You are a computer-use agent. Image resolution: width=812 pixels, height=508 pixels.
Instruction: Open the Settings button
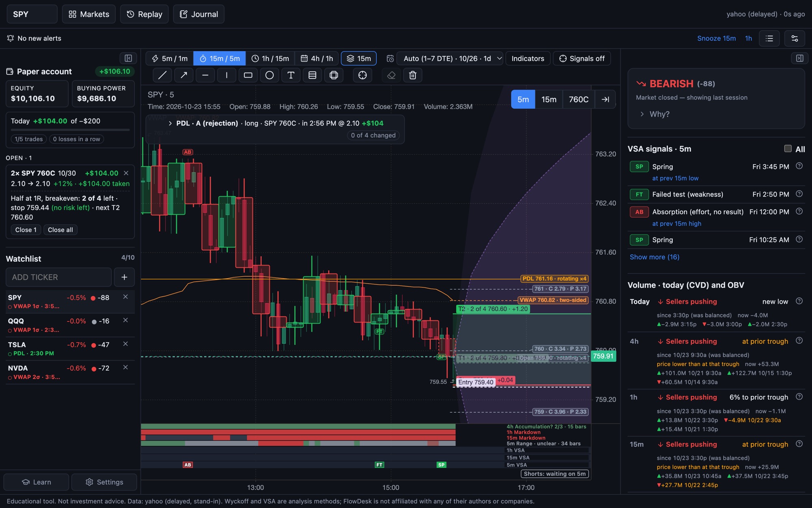click(x=104, y=482)
